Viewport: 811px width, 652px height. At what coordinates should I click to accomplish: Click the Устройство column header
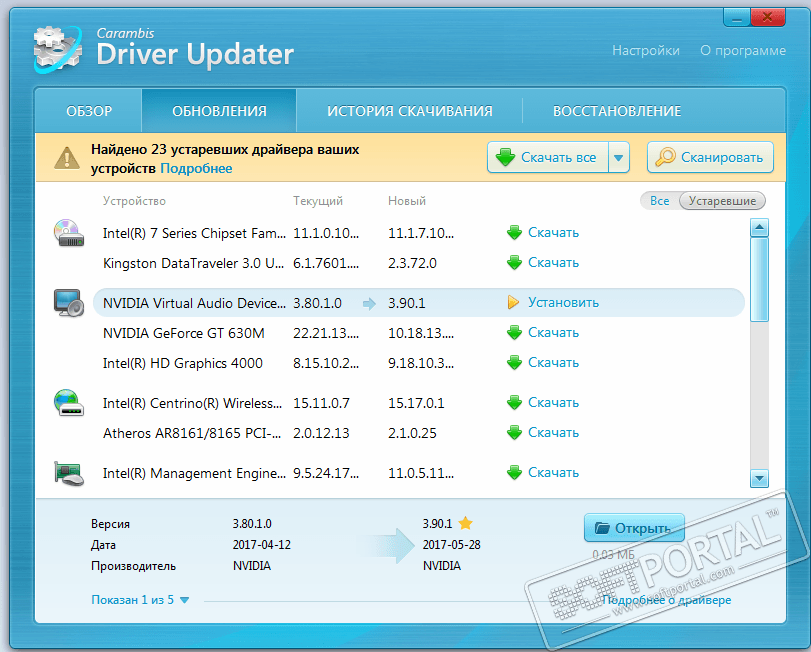[x=134, y=201]
